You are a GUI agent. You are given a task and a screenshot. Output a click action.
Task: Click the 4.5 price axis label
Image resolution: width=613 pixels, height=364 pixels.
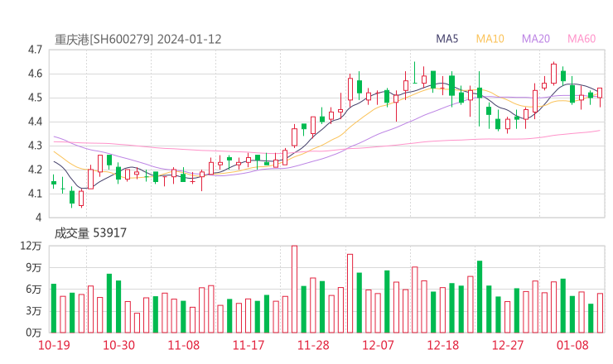tap(35, 98)
